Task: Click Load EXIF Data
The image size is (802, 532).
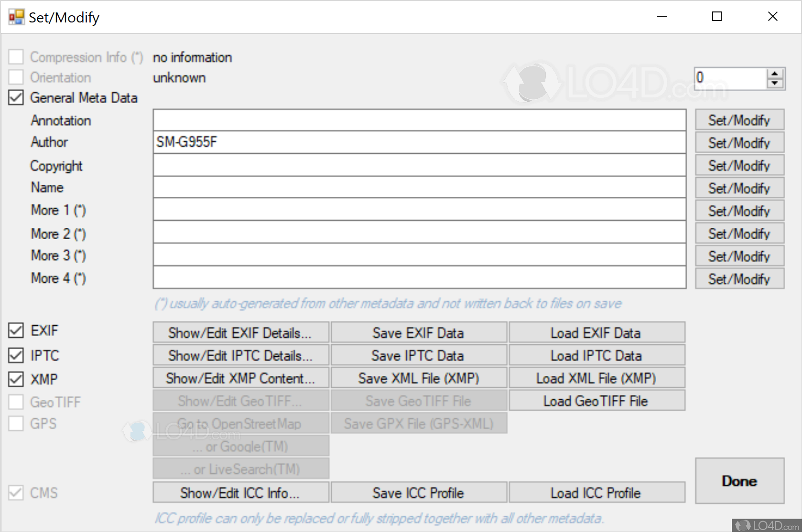Action: [596, 332]
